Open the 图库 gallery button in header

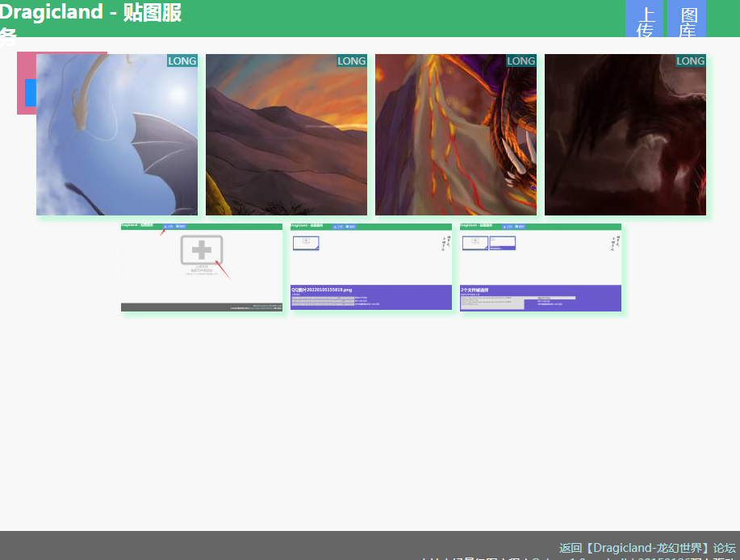click(688, 19)
